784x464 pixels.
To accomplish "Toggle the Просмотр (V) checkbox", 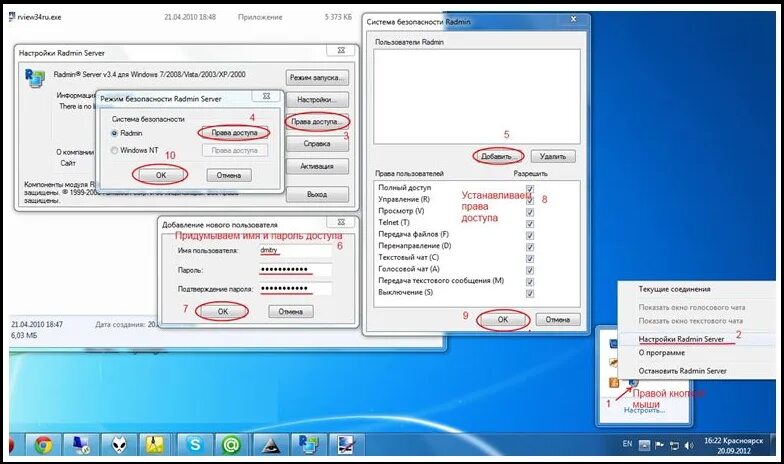I will pos(530,212).
